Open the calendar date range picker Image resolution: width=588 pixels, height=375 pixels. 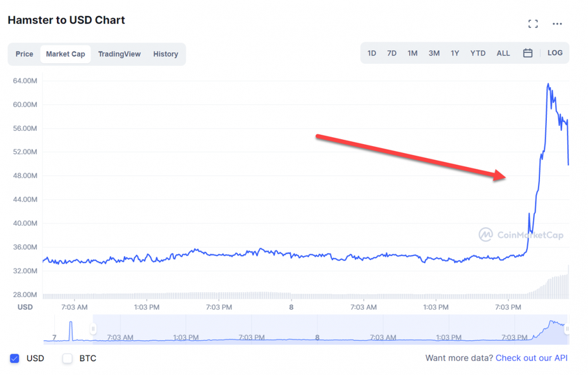pyautogui.click(x=528, y=53)
